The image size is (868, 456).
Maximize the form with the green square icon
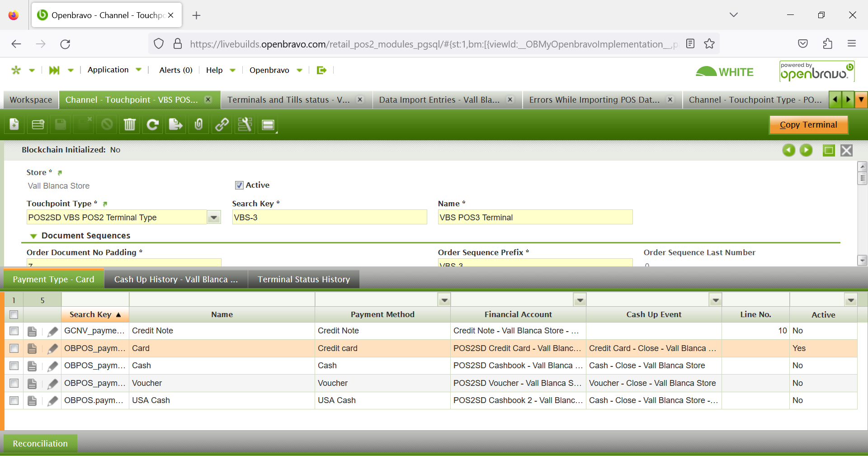point(829,150)
